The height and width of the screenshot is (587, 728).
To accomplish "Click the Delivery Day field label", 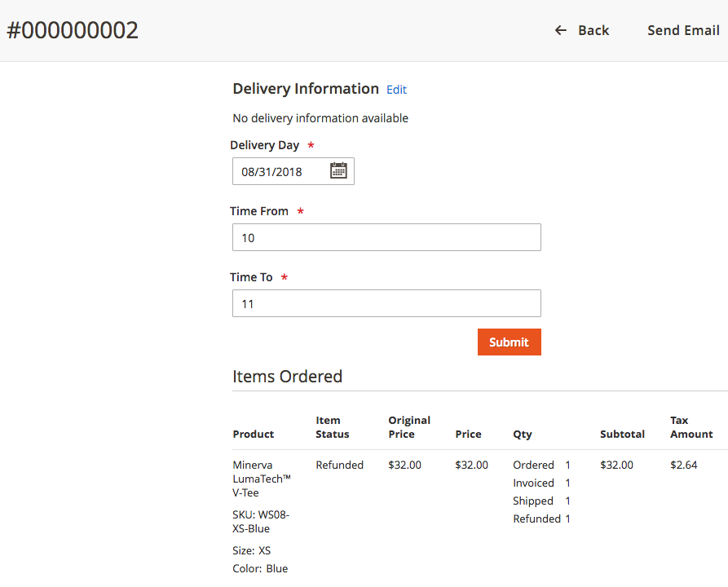I will pyautogui.click(x=265, y=145).
